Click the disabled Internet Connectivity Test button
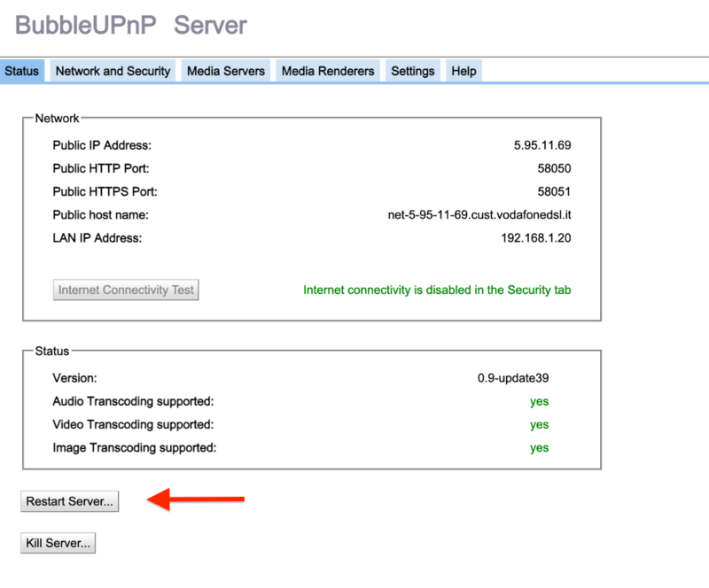The image size is (709, 588). (125, 290)
